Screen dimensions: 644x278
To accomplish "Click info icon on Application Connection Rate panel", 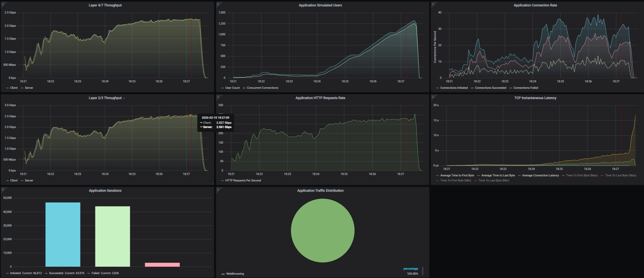I will (x=433, y=4).
